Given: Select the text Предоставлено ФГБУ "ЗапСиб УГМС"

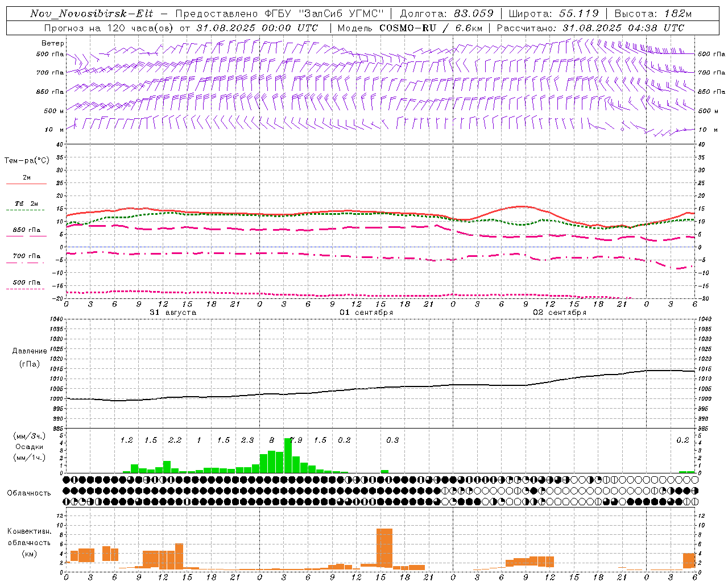Looking at the screenshot, I should pos(280,14).
